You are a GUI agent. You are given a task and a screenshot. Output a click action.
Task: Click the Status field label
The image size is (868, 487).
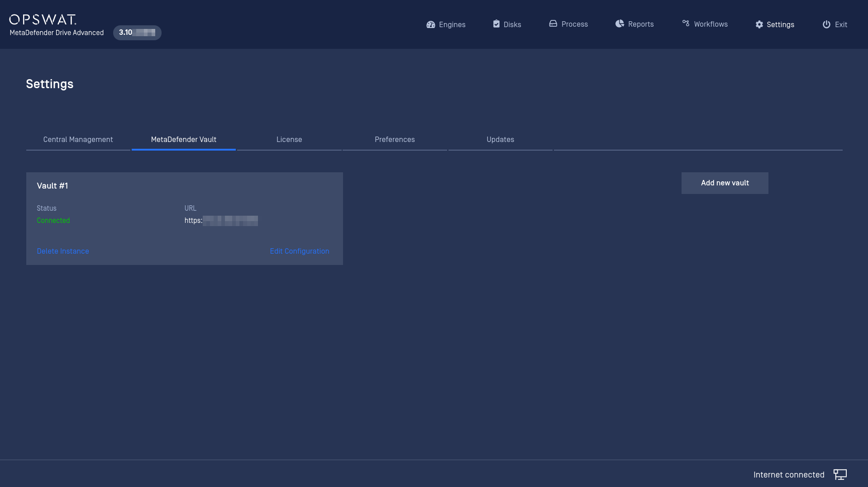(x=47, y=208)
